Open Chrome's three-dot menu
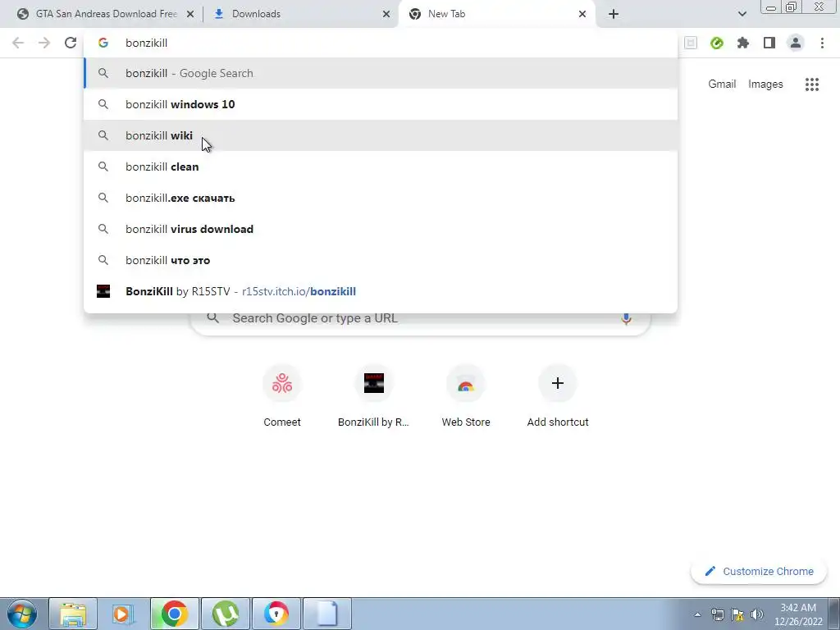This screenshot has width=840, height=630. pos(822,43)
